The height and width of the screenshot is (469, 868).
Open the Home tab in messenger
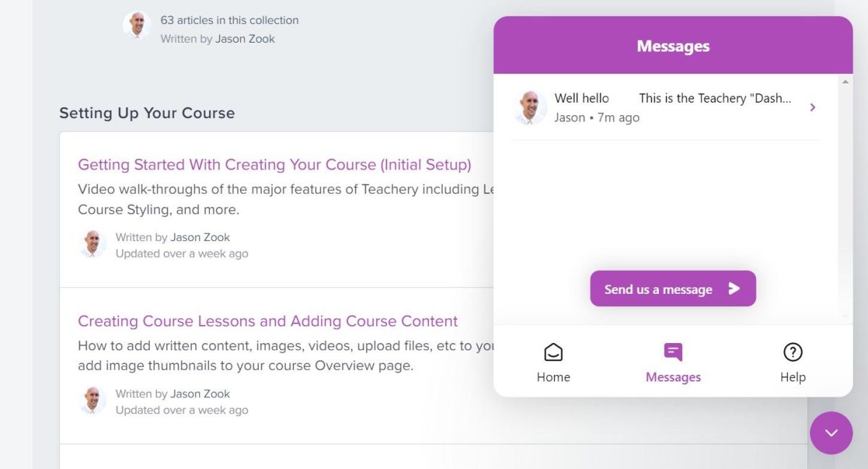pyautogui.click(x=553, y=362)
